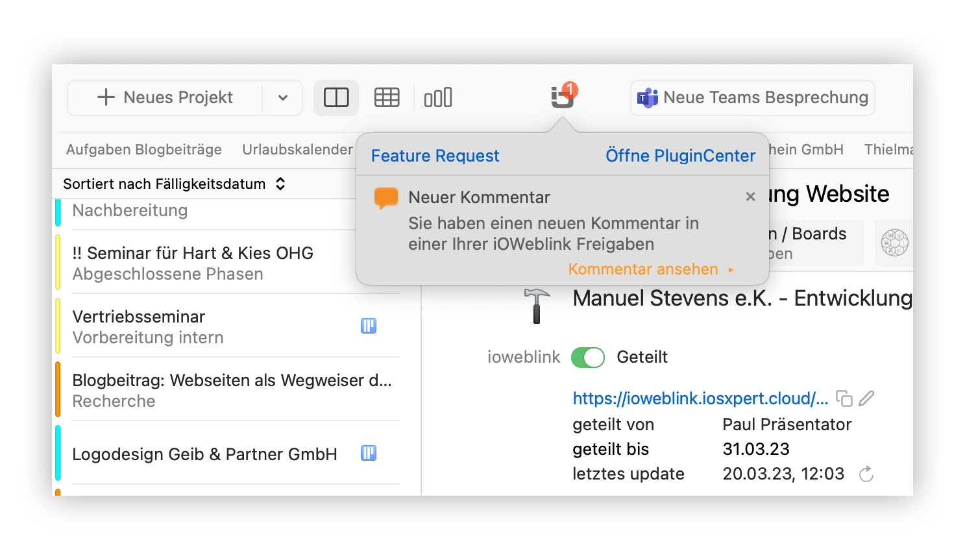Screen dimensions: 965x560
Task: Select the Nachbereitung list row
Action: point(227,214)
